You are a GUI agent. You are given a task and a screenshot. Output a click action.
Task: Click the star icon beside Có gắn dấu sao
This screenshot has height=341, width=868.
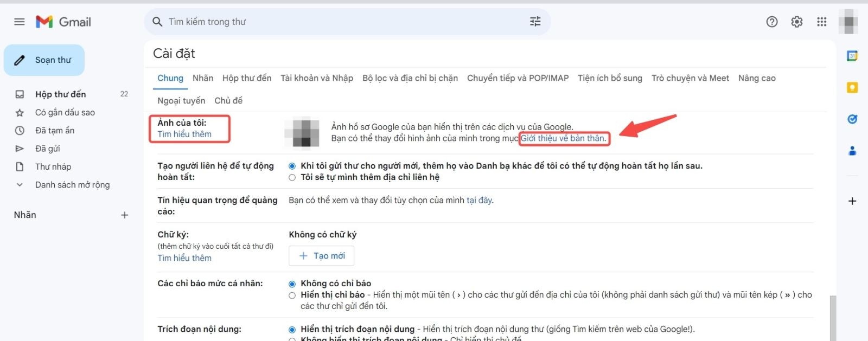[20, 113]
